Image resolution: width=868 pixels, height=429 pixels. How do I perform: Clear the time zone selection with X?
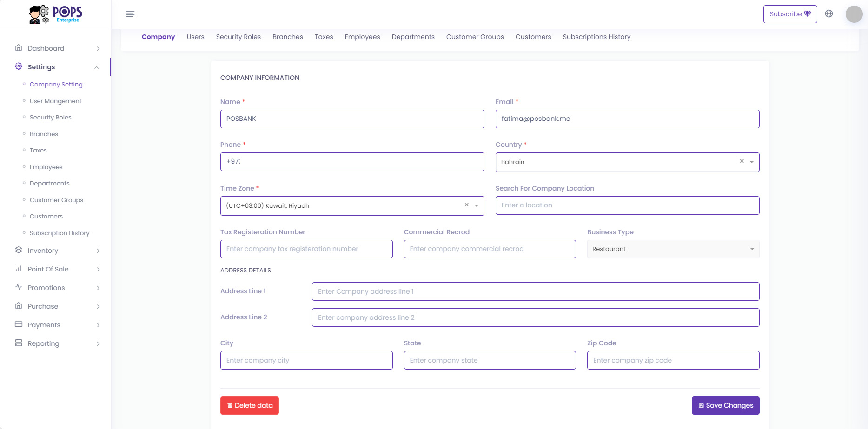click(467, 205)
